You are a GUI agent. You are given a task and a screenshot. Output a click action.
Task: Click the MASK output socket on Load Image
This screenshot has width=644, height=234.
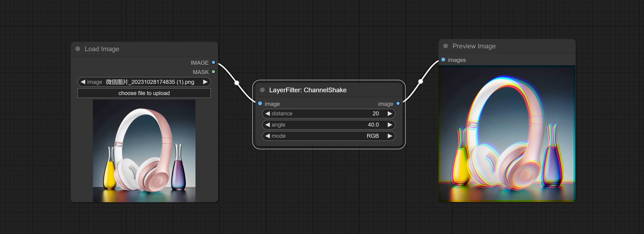(213, 72)
